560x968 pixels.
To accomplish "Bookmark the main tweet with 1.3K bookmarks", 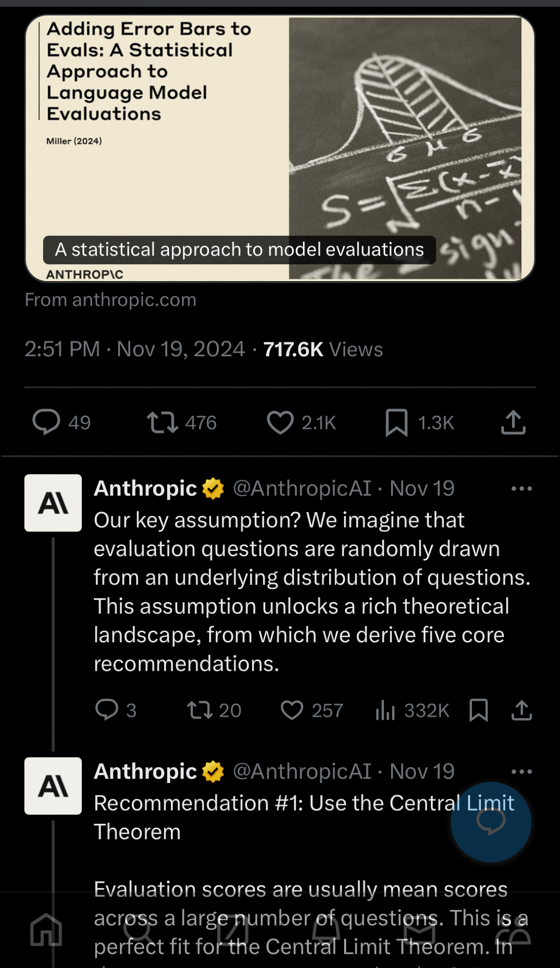I will (x=396, y=422).
